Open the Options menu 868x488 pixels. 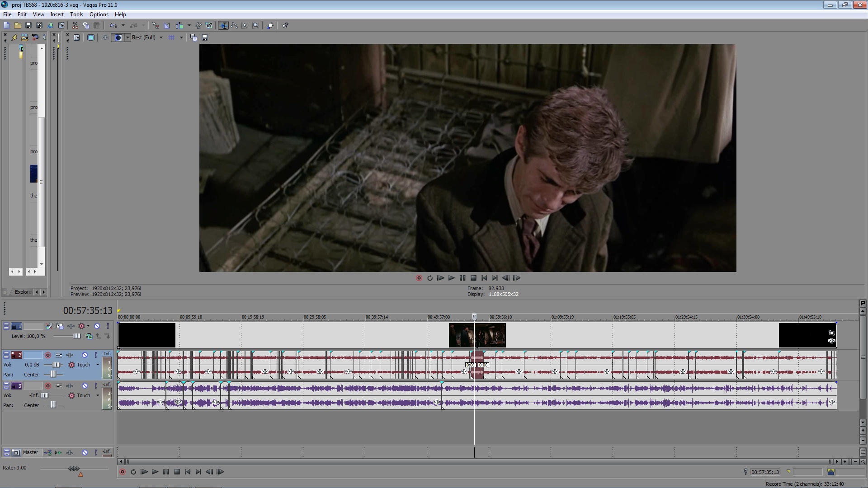pyautogui.click(x=99, y=14)
